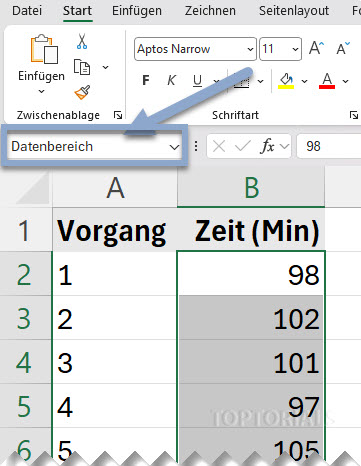Select column B header
361x466 pixels.
(251, 188)
